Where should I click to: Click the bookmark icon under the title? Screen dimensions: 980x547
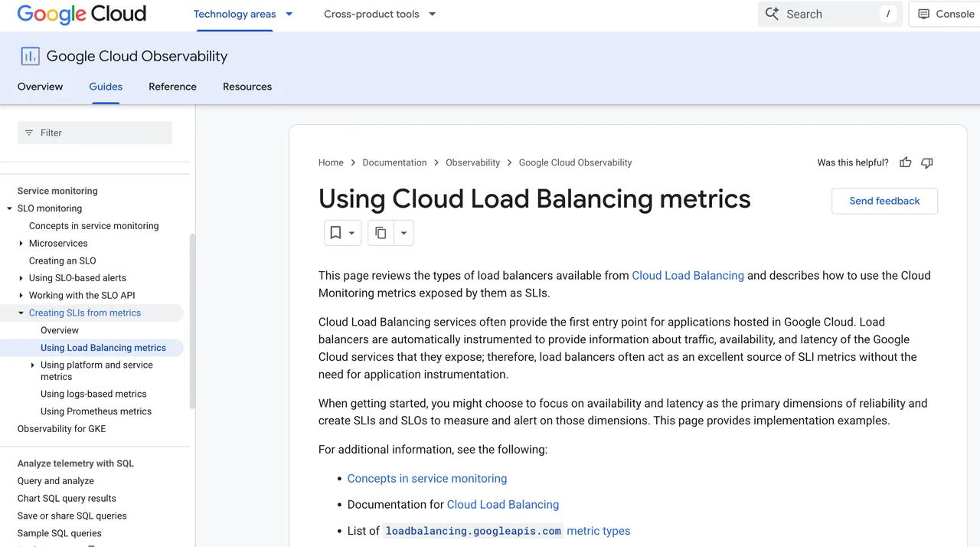tap(335, 233)
